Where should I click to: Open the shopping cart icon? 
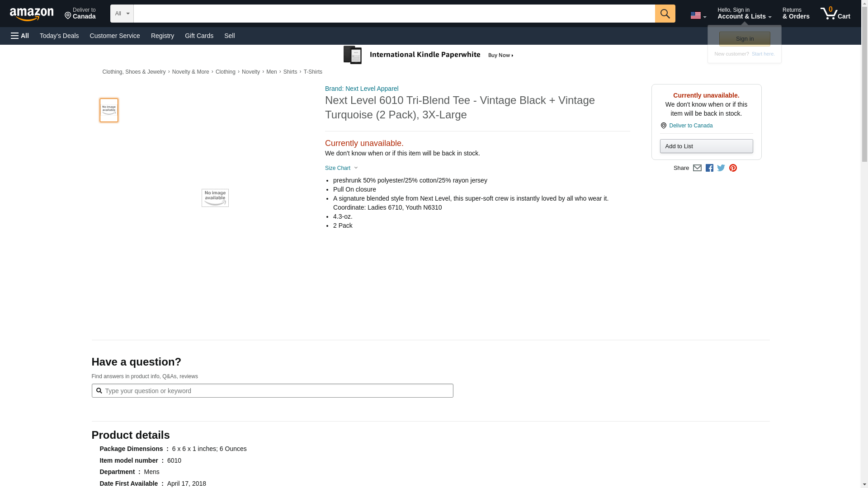click(x=835, y=14)
